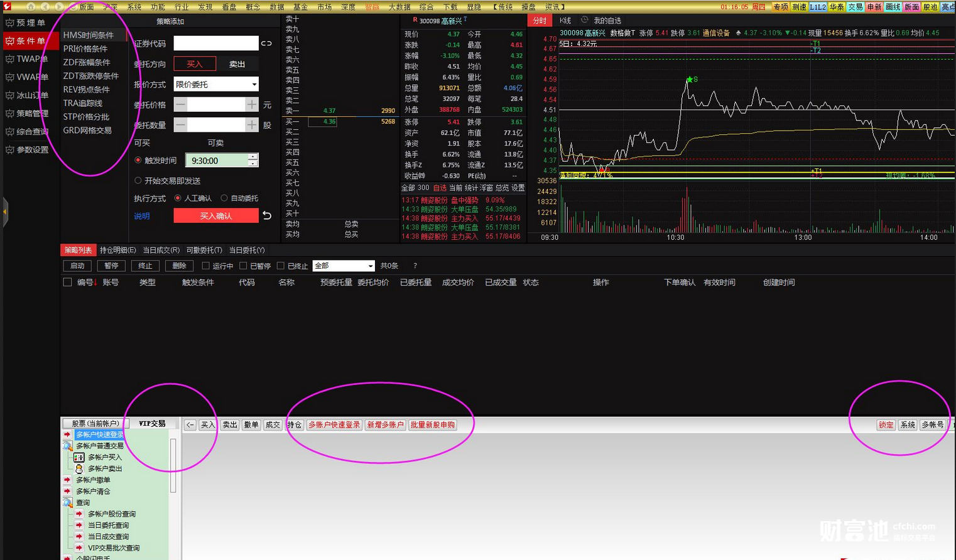956x560 pixels.
Task: Click the 测速 shortcut in top bar
Action: pyautogui.click(x=799, y=7)
